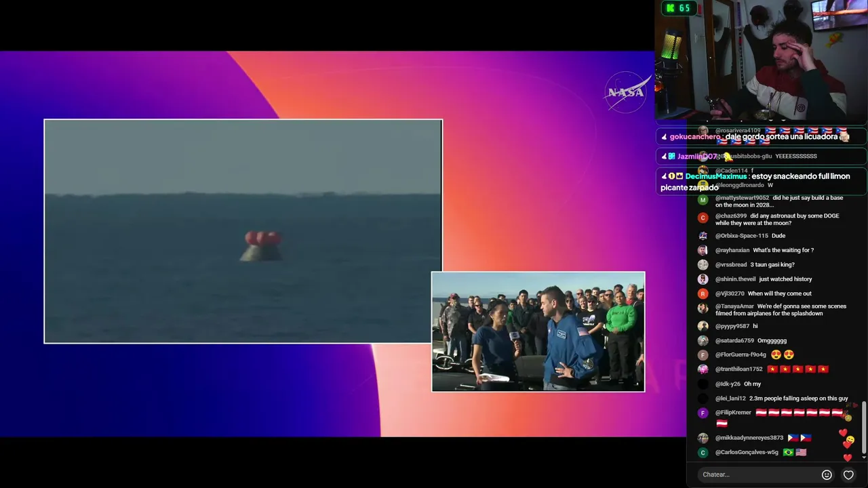Open CarlosGonçalves-w5g's green C avatar
Screen dimensions: 868x488
pyautogui.click(x=703, y=452)
